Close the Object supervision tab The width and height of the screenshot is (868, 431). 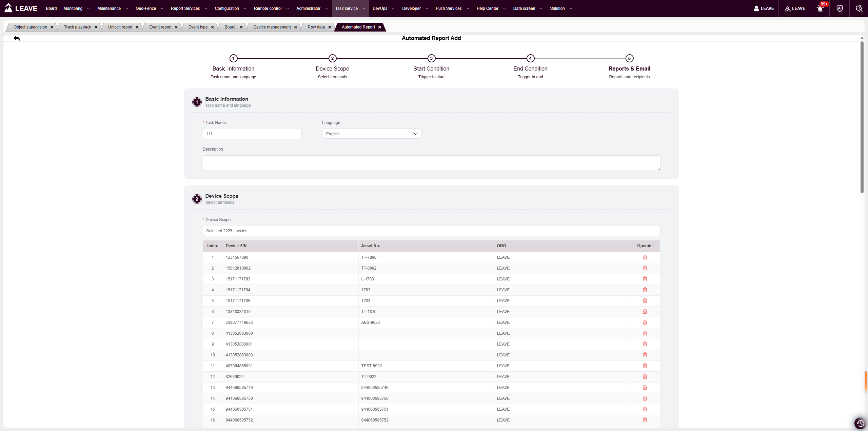click(x=52, y=27)
